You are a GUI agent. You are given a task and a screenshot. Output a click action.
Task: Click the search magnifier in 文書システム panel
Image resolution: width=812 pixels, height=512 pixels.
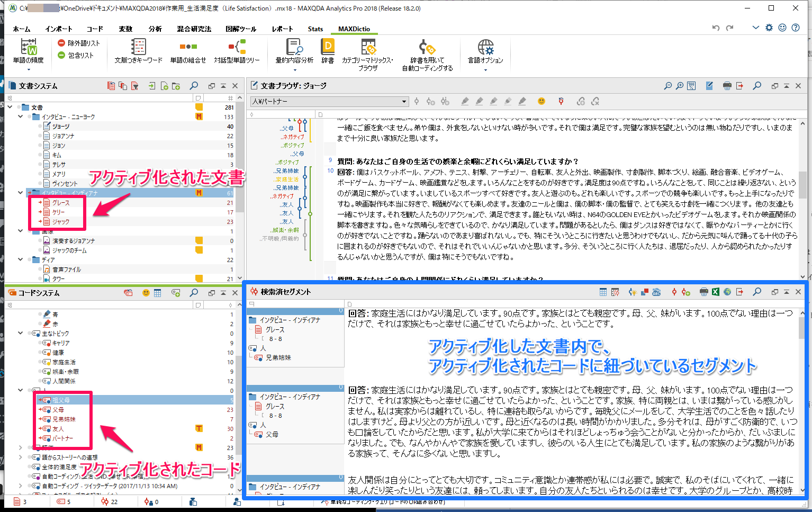point(194,86)
